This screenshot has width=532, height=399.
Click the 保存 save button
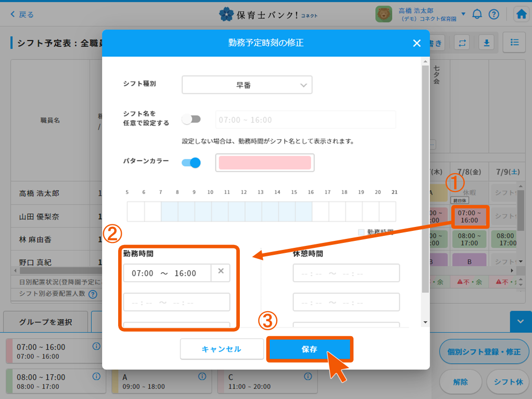click(x=310, y=349)
